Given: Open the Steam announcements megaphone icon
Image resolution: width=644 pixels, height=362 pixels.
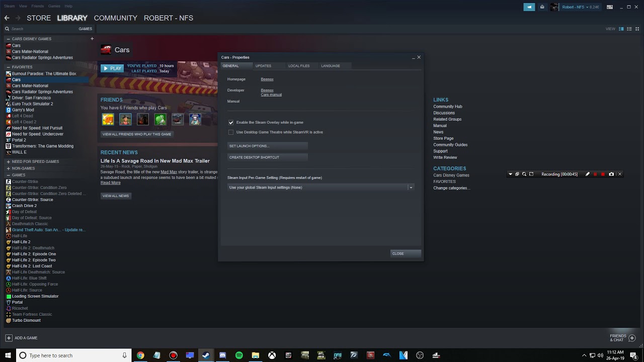Looking at the screenshot, I should (x=529, y=7).
